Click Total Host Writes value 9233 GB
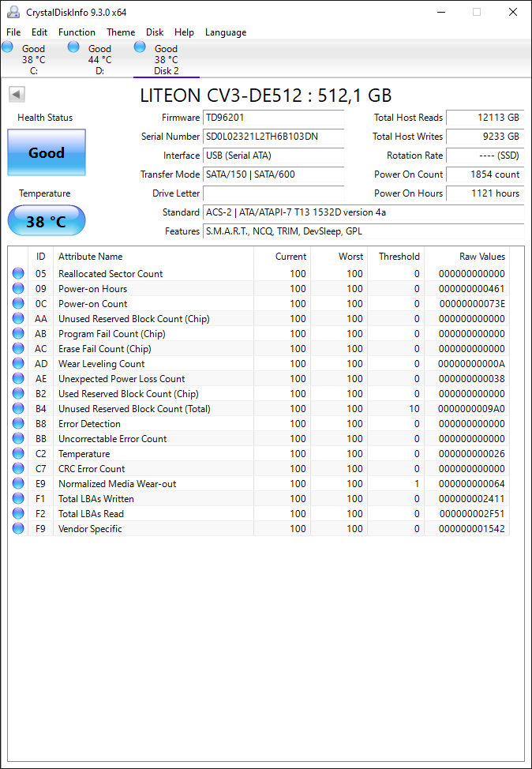The height and width of the screenshot is (769, 532). tap(485, 137)
